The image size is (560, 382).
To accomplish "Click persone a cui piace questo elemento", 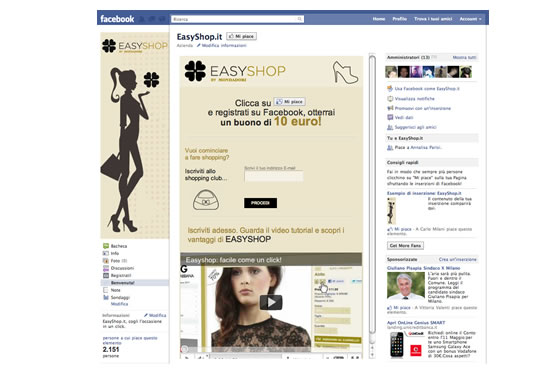I will pos(130,340).
